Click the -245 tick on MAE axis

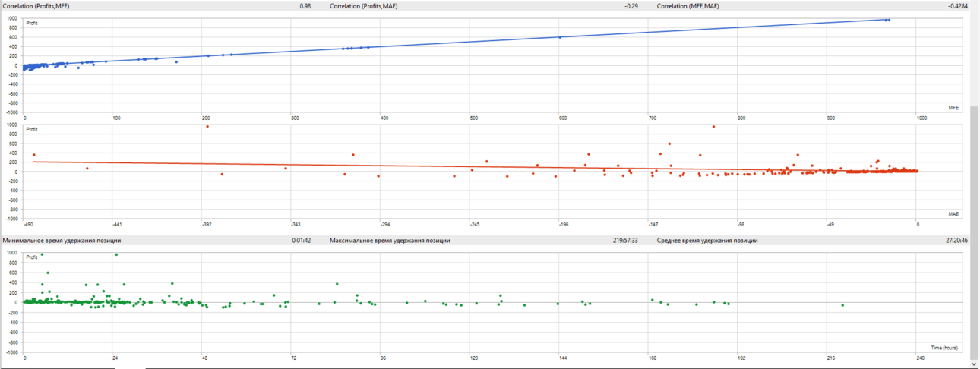475,225
